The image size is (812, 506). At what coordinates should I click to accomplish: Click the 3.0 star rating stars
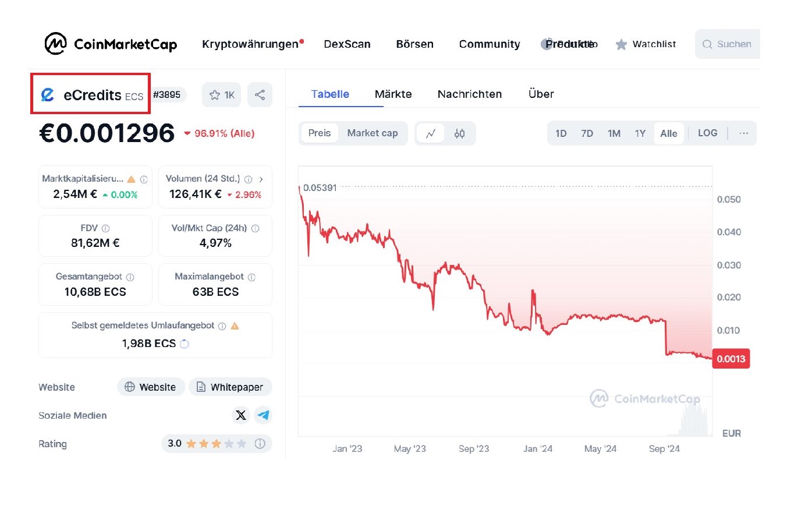[216, 444]
